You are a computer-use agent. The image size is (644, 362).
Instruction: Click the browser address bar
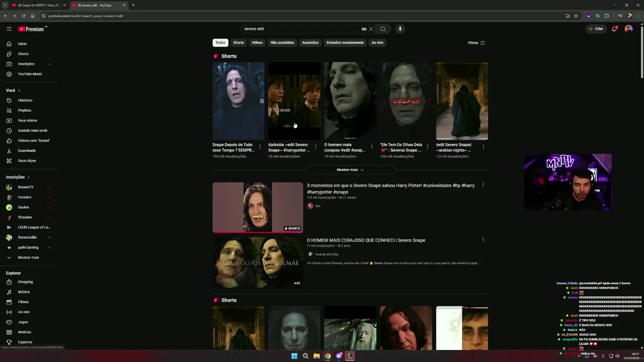[x=302, y=16]
